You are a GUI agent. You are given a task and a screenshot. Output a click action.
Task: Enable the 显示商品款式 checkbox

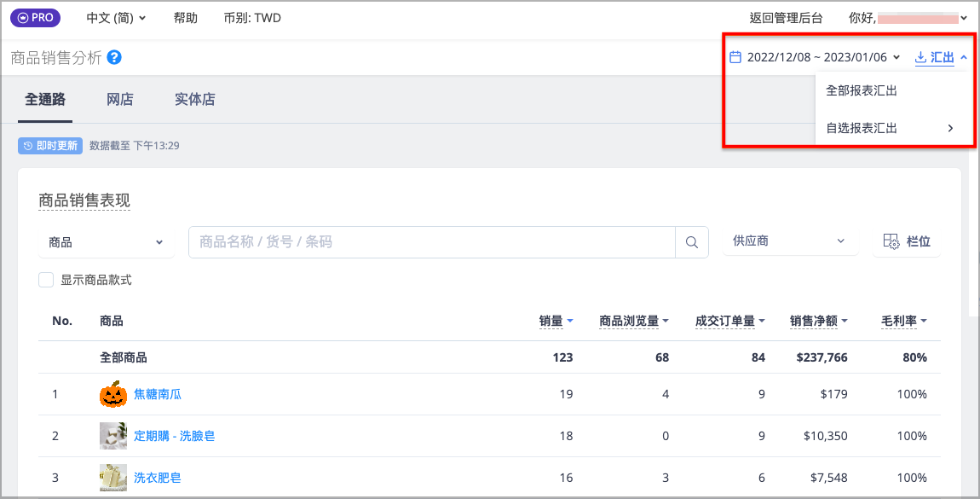click(x=46, y=280)
